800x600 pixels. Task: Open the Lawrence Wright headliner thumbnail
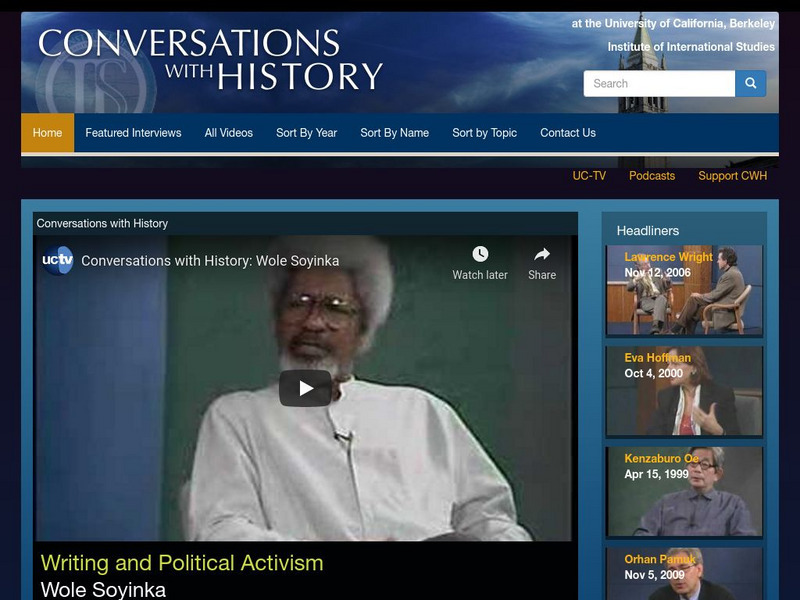pos(684,290)
